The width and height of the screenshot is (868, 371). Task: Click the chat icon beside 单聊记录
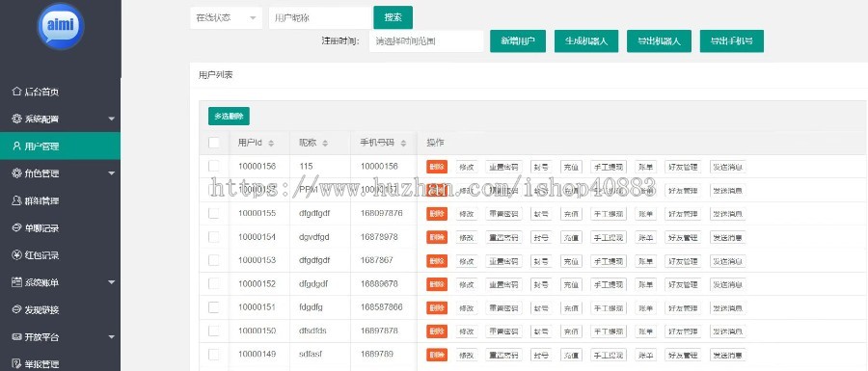coord(16,227)
